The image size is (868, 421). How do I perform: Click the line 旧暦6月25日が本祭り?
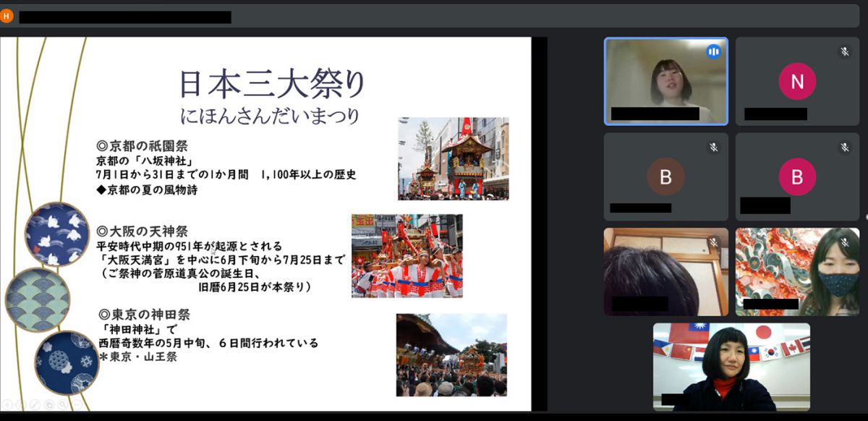coord(254,287)
